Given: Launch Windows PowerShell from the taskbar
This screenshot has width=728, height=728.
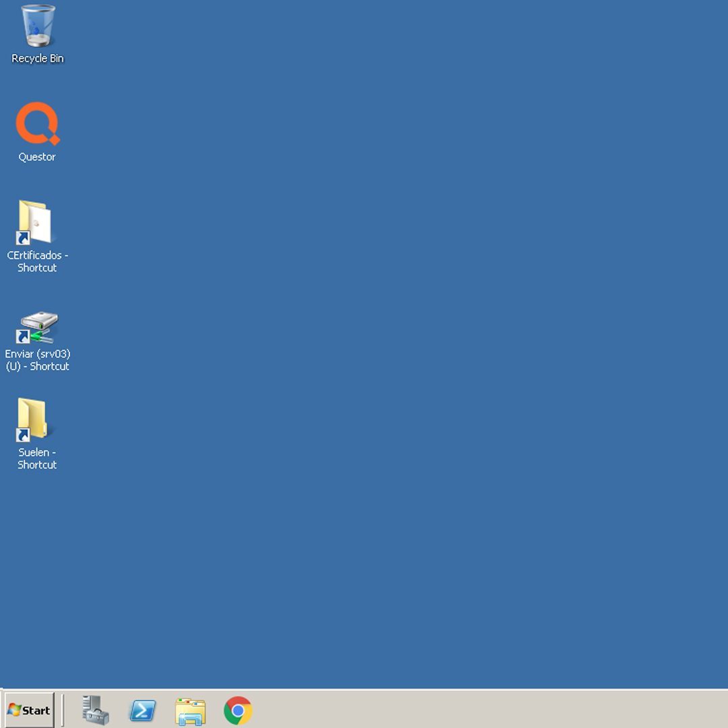Looking at the screenshot, I should click(143, 710).
